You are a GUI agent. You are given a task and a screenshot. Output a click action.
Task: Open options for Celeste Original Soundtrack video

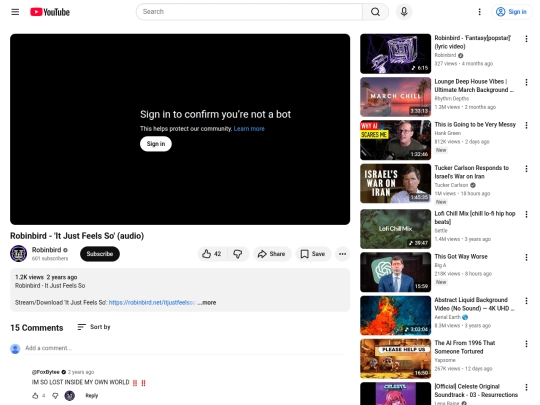526,387
